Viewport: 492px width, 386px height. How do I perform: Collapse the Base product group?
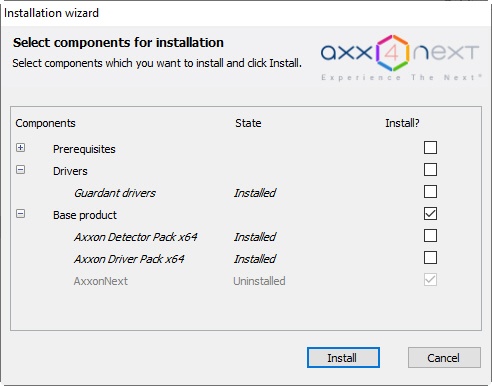pos(20,213)
